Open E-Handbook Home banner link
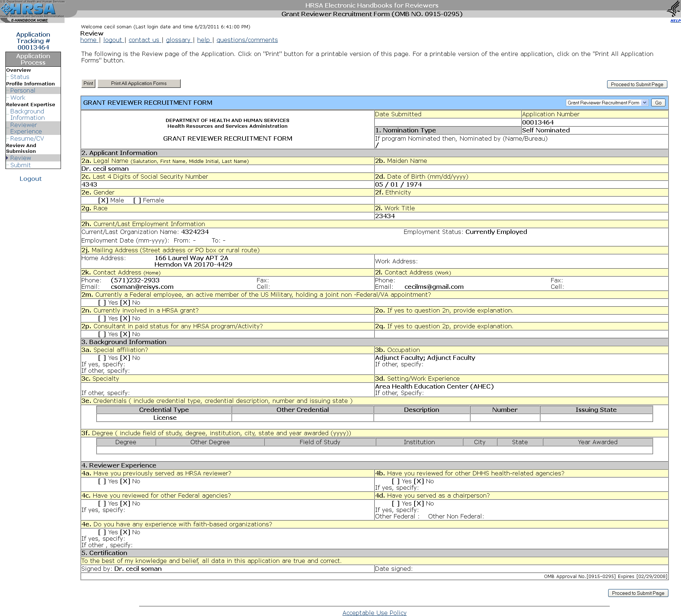 click(29, 20)
